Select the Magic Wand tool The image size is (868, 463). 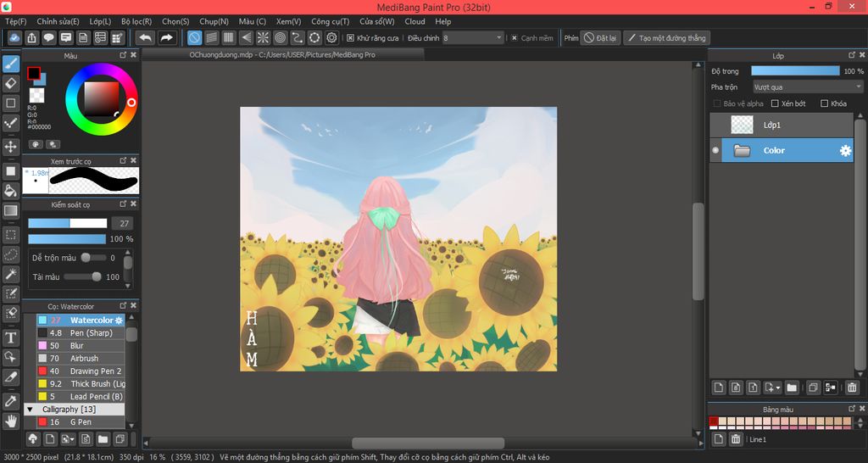10,274
